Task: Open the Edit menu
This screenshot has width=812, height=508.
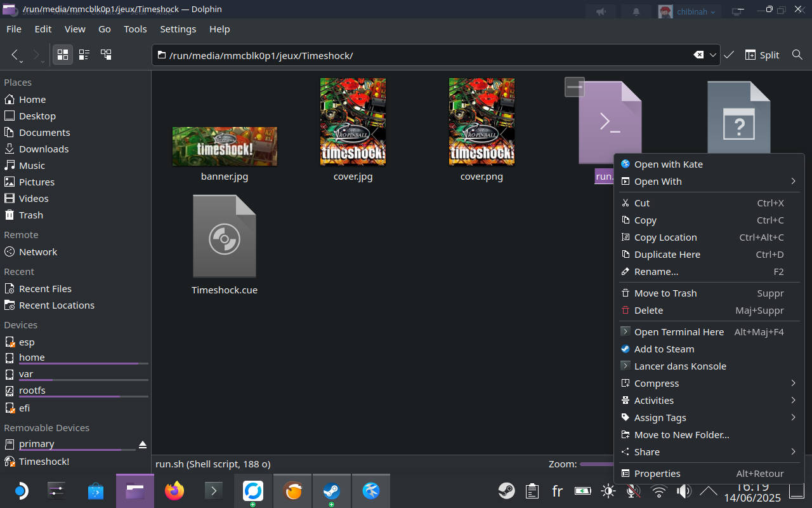Action: [x=43, y=29]
